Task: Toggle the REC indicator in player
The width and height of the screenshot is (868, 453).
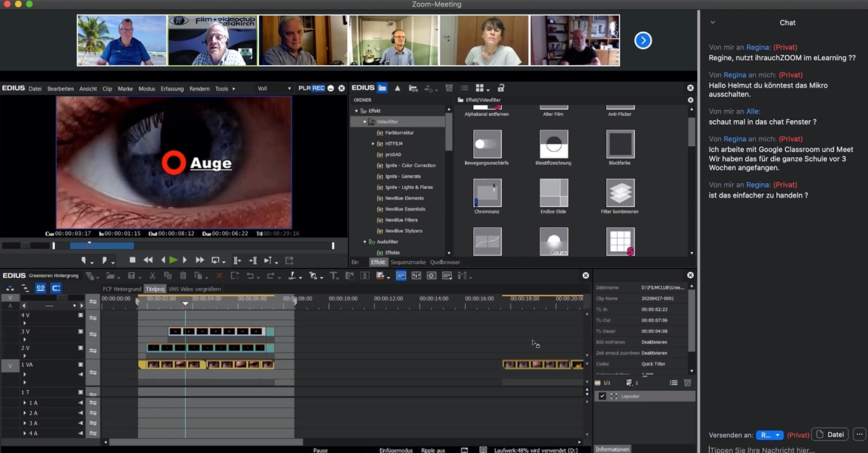Action: coord(318,88)
